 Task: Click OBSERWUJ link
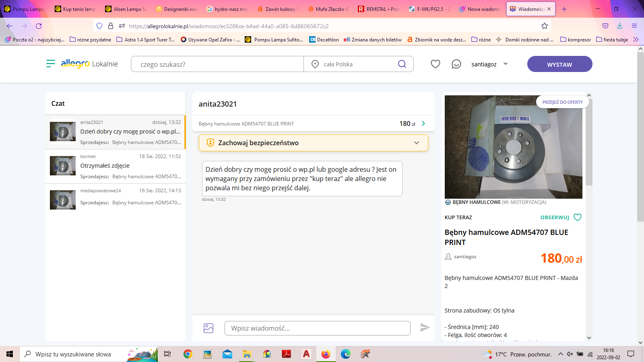[x=555, y=217]
